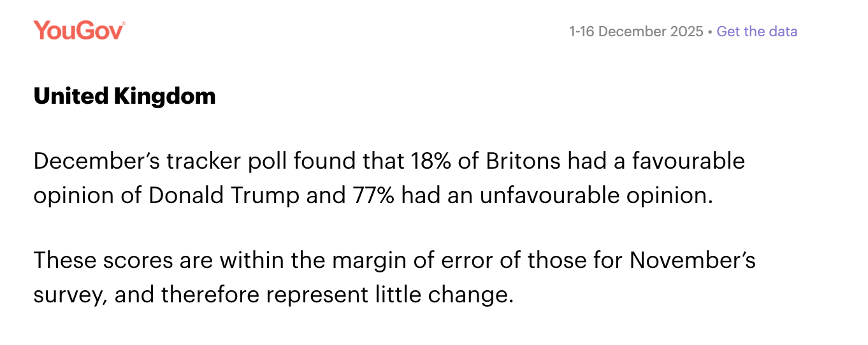This screenshot has width=868, height=345.
Task: Click the word survey in the last line
Action: pyautogui.click(x=68, y=295)
